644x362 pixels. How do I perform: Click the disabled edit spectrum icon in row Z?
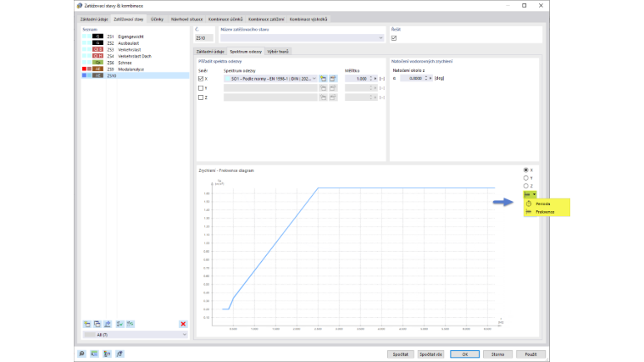pos(333,97)
